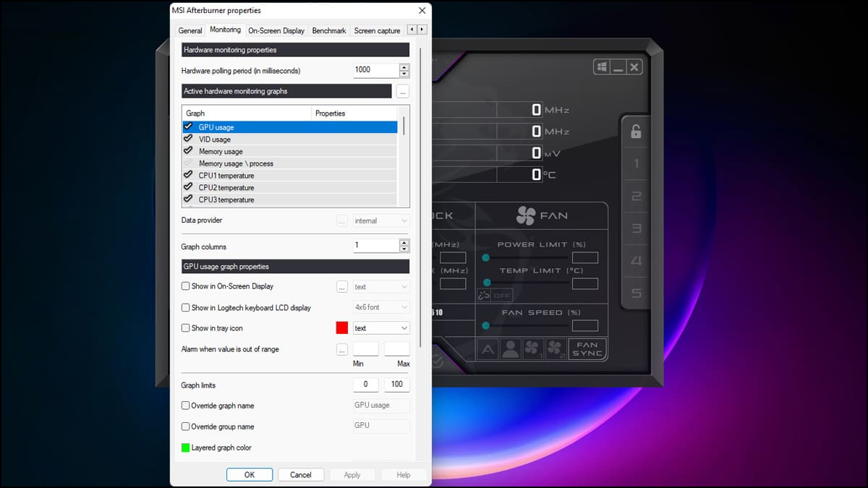Switch to the Monitoring tab
This screenshot has width=868, height=488.
point(225,30)
